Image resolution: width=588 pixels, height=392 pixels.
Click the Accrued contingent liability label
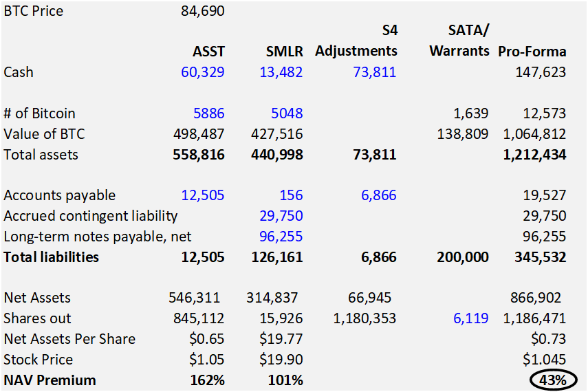pos(90,216)
